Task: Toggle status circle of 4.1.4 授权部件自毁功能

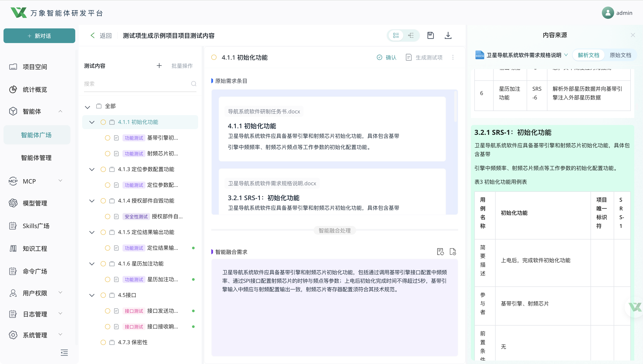Action: tap(103, 201)
